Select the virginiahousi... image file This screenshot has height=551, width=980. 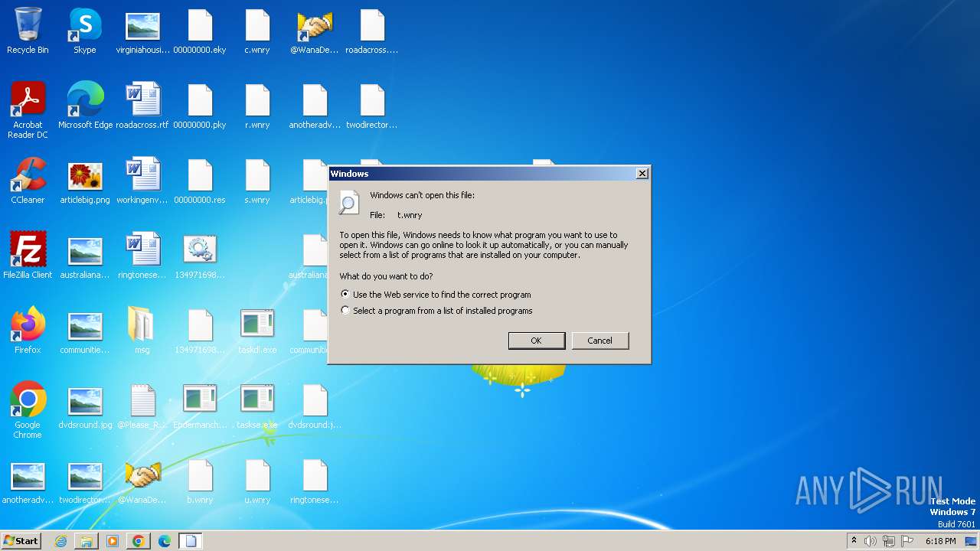142,31
